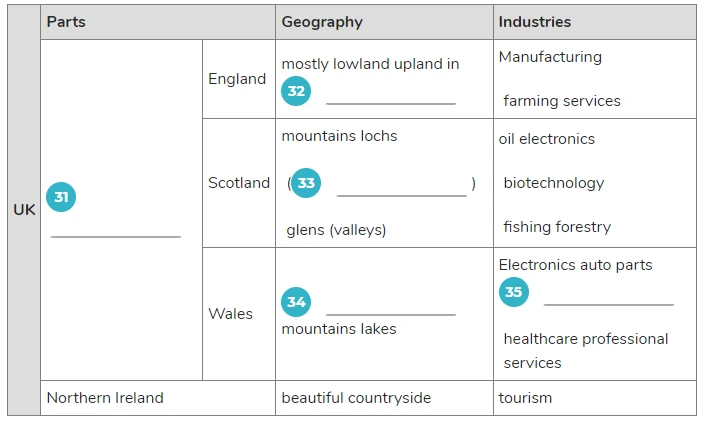
Task: Click the Scotland cell
Action: 239,183
